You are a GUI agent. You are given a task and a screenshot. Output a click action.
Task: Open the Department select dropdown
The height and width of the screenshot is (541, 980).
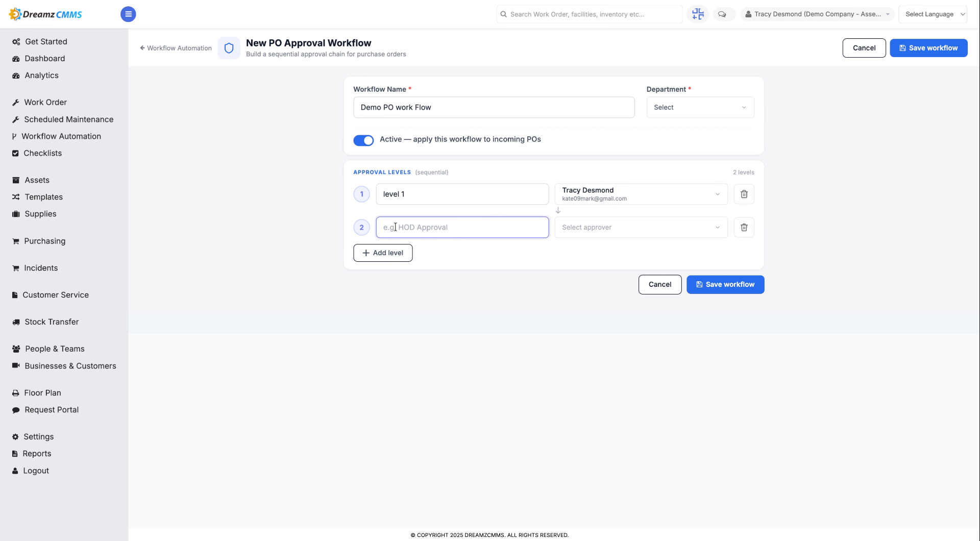pos(700,108)
